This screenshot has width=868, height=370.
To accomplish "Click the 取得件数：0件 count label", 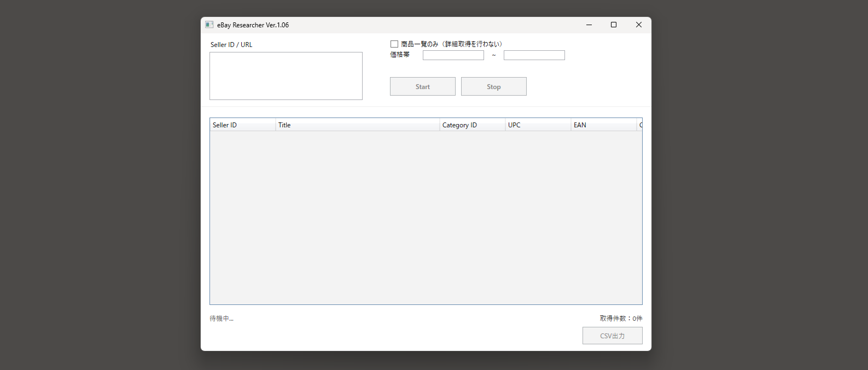I will point(621,318).
